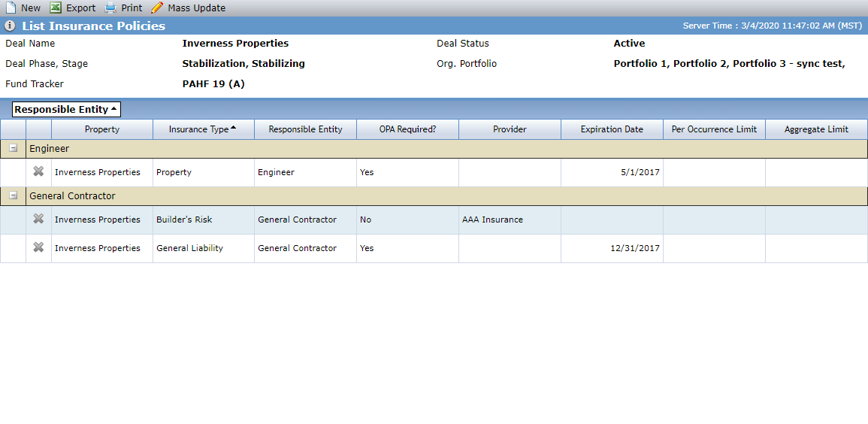Click Inverness Properties in Builder's Risk row
Viewport: 868px width, 424px height.
click(102, 220)
